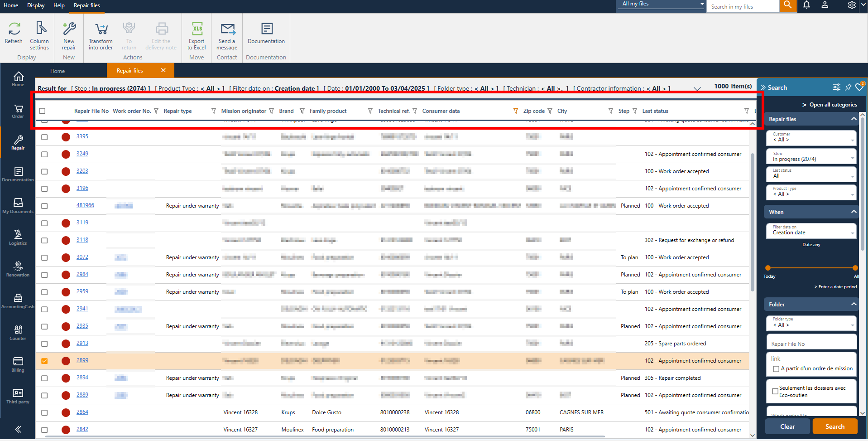Check the row for repair file 2864
This screenshot has height=441, width=868.
[44, 412]
